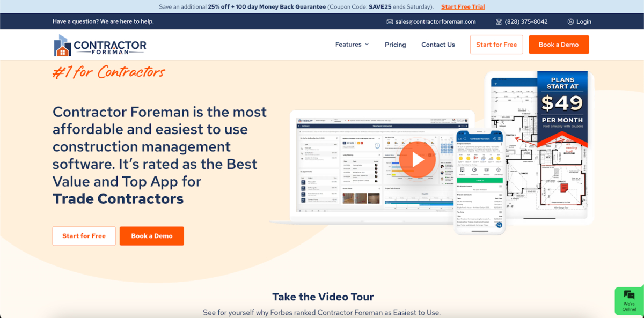This screenshot has width=644, height=318.
Task: Click the Login link
Action: pos(584,21)
